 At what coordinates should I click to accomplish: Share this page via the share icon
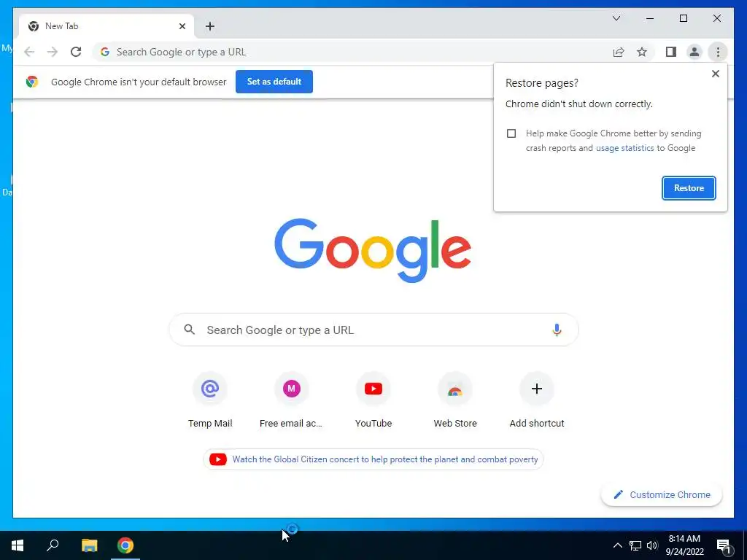(x=619, y=52)
